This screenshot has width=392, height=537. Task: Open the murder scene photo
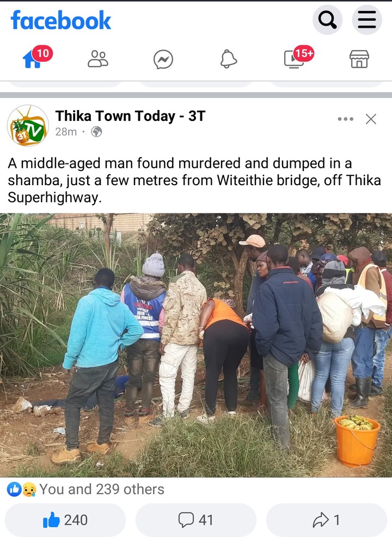pos(196,345)
